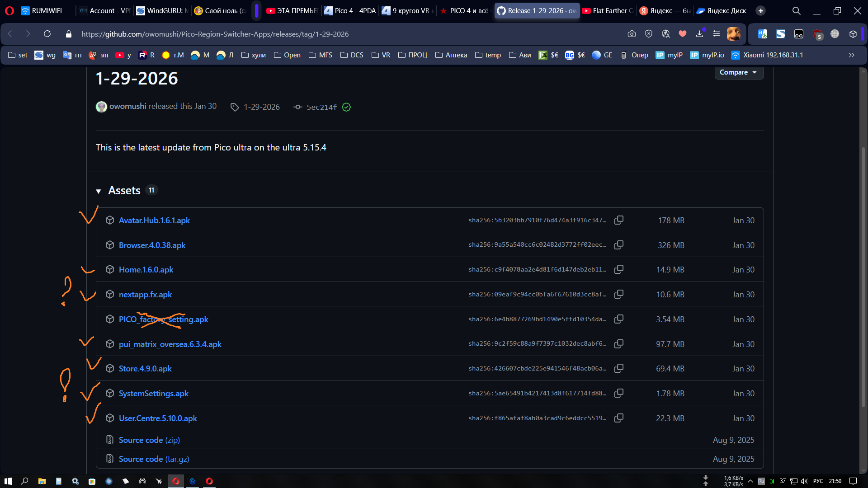Copy sha256 hash for Store.4.9.0.apk
The image size is (868, 488).
[x=619, y=368]
